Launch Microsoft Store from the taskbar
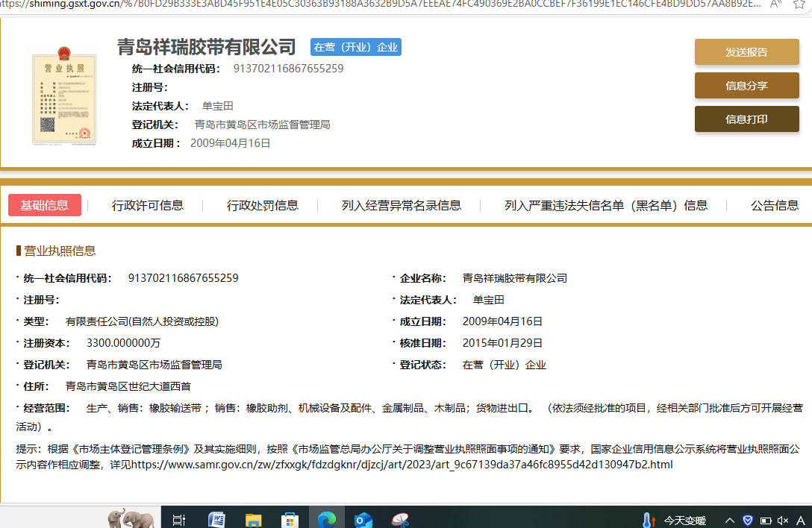 (290, 519)
